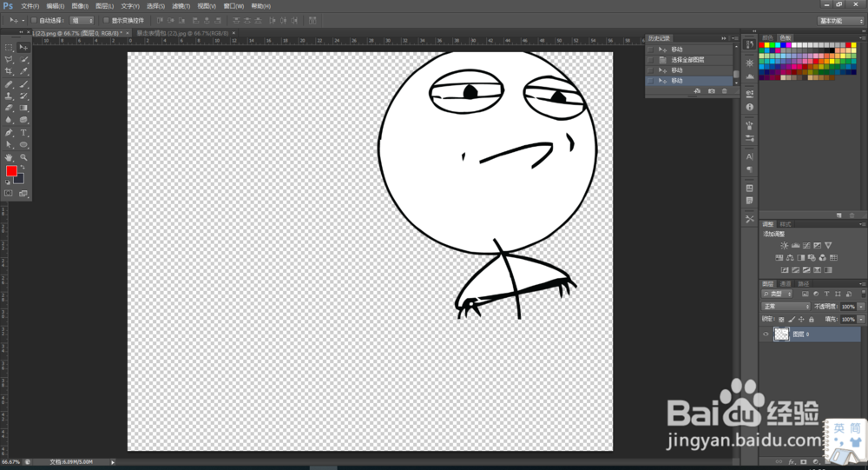The height and width of the screenshot is (470, 868).
Task: Open the 文件(F) menu
Action: (30, 6)
